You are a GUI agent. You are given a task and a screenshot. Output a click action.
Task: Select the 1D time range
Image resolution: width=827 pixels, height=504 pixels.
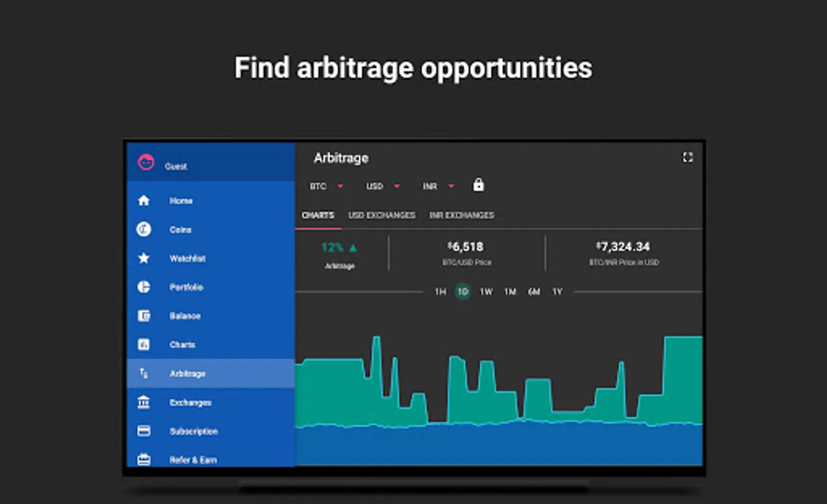click(463, 291)
